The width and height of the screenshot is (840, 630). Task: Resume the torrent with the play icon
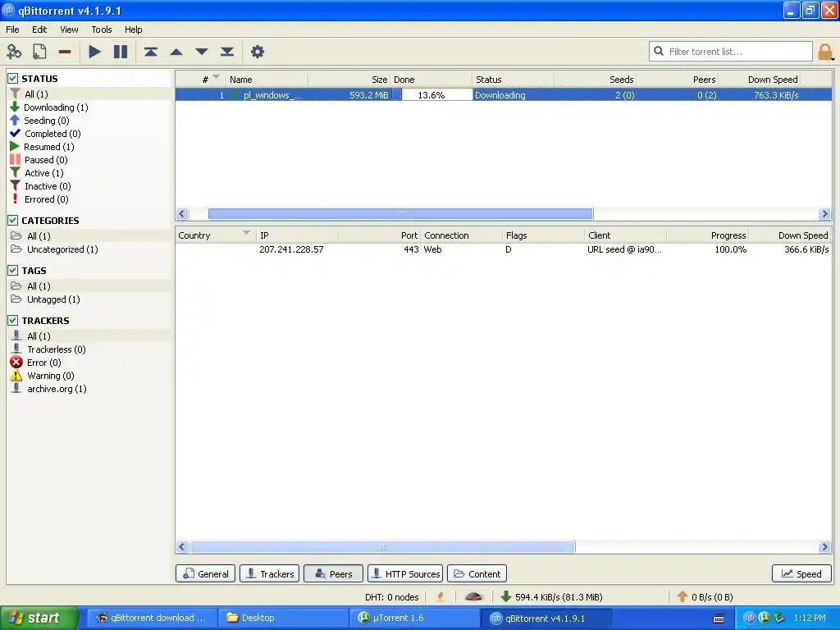[95, 52]
